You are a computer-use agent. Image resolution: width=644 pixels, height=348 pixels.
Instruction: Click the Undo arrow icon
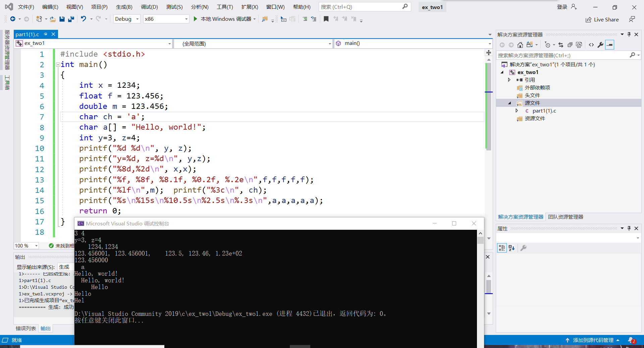[x=84, y=19]
